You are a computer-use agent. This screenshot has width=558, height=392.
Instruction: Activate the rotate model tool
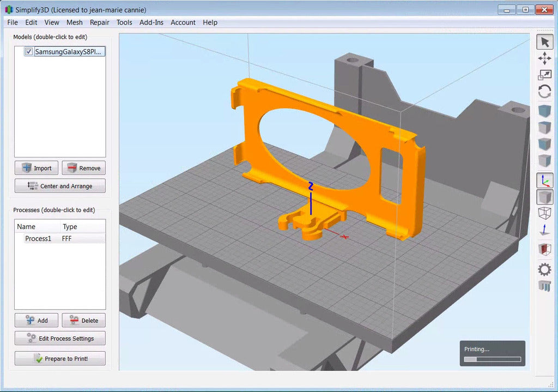(544, 92)
